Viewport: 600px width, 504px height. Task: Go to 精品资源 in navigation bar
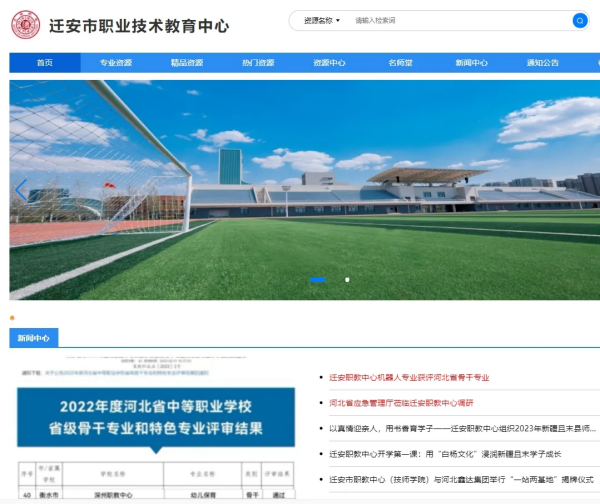pos(186,63)
